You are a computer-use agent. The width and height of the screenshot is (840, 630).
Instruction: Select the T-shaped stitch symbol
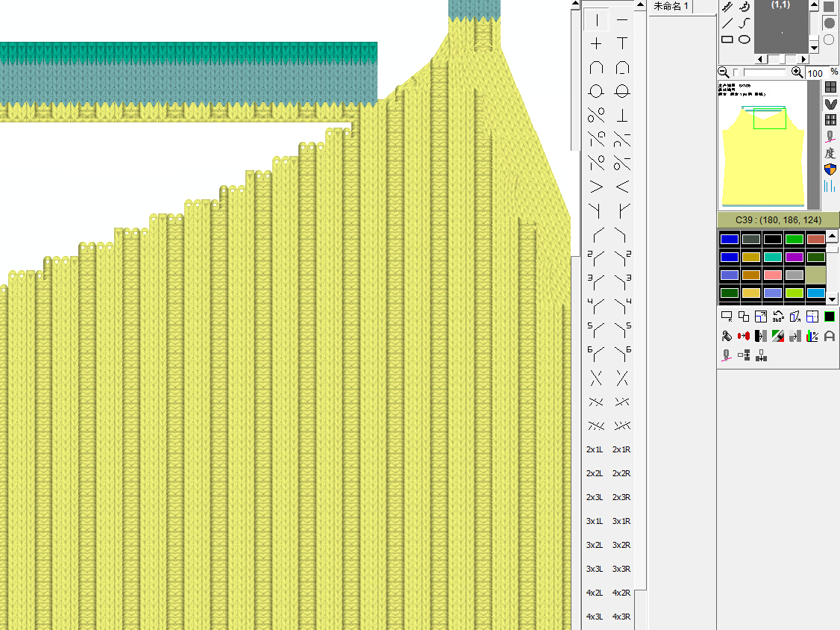[x=622, y=44]
